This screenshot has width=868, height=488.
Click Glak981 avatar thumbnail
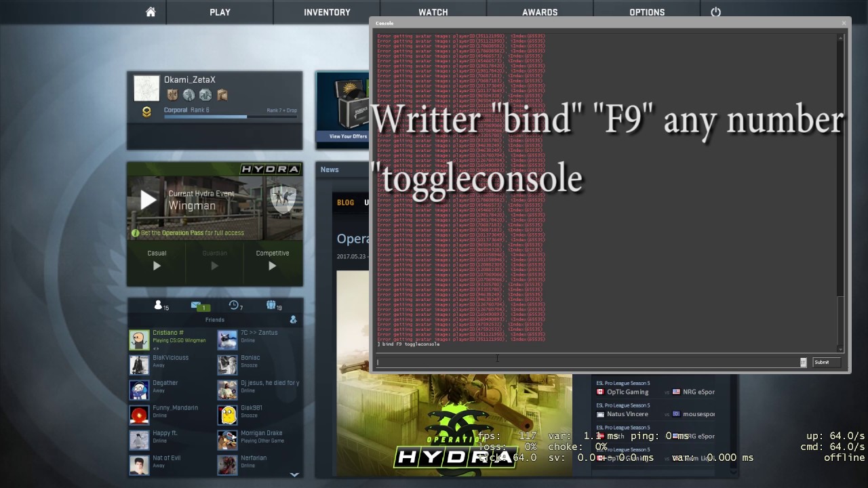coord(227,415)
